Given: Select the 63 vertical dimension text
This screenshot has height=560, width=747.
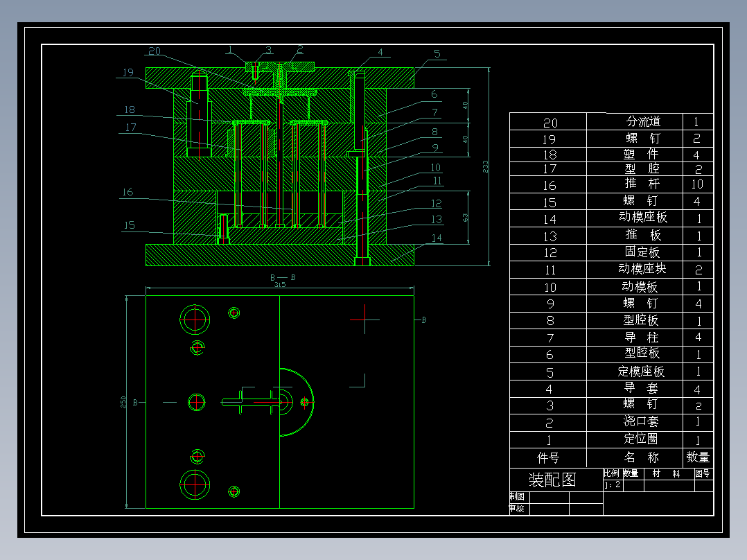Looking at the screenshot, I should [x=465, y=218].
